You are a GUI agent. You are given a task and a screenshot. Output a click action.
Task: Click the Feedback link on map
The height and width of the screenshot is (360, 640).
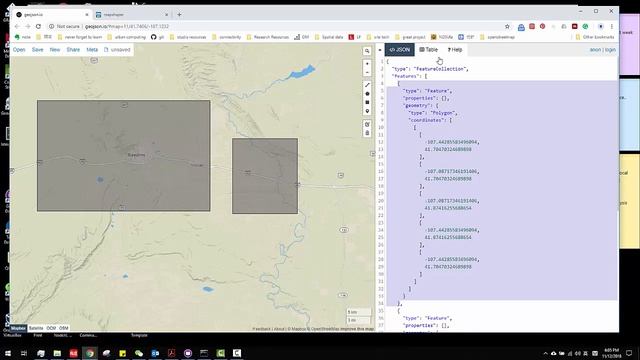pos(261,329)
